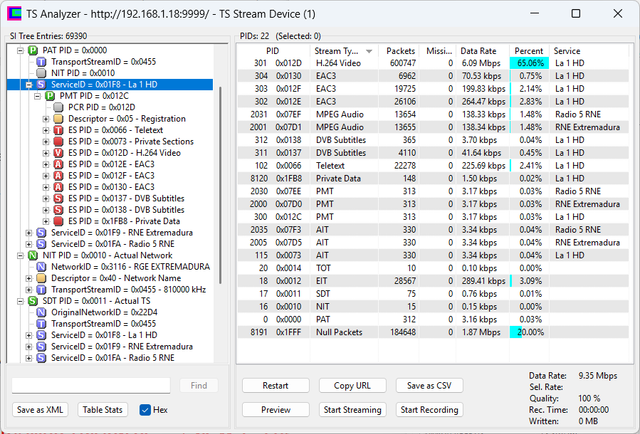Viewport: 640px width, 434px height.
Task: Click the green P icon beside PAT PID = 0x0000
Action: (33, 51)
